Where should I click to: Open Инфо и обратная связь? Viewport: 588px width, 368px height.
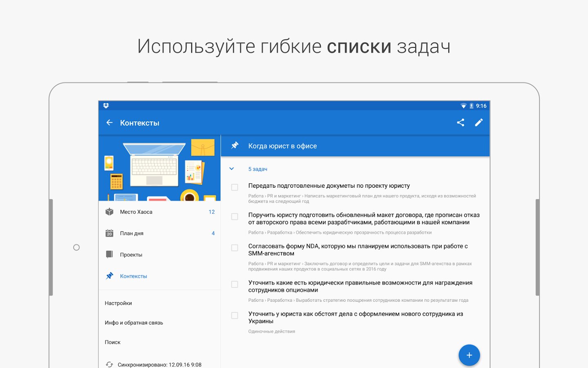click(x=134, y=323)
